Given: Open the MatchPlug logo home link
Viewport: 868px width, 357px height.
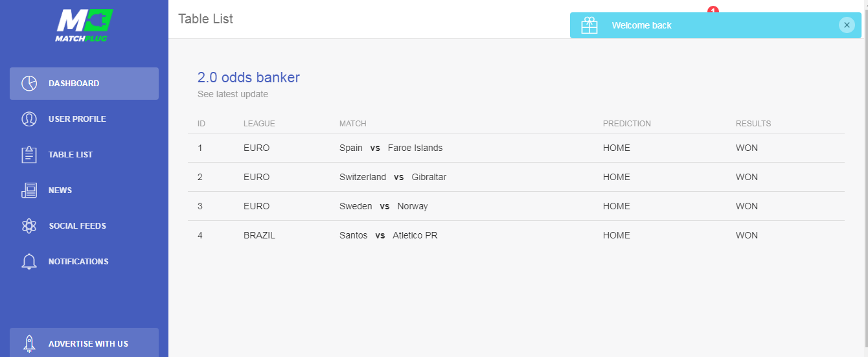Looking at the screenshot, I should tap(84, 25).
